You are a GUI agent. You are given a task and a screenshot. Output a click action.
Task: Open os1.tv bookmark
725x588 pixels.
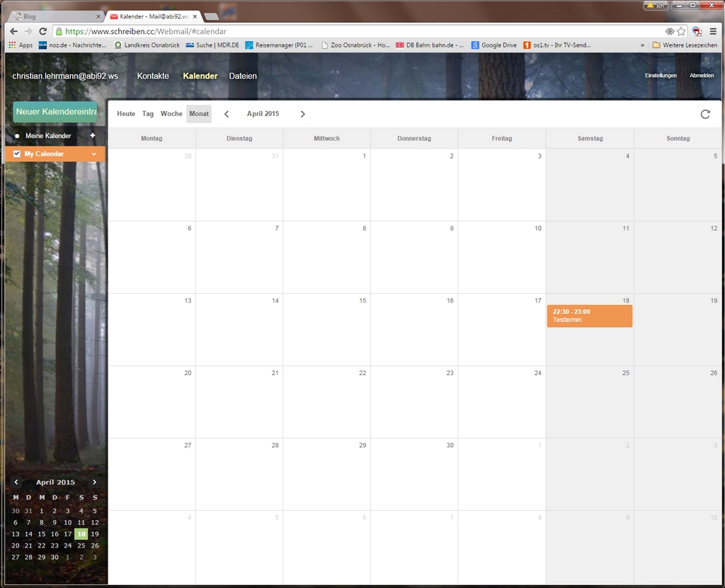(x=556, y=45)
